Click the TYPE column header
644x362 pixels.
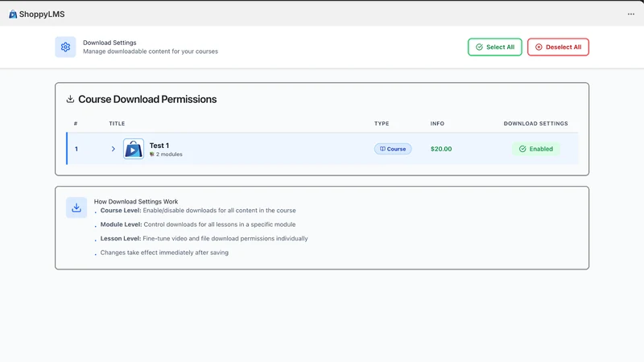pyautogui.click(x=382, y=124)
